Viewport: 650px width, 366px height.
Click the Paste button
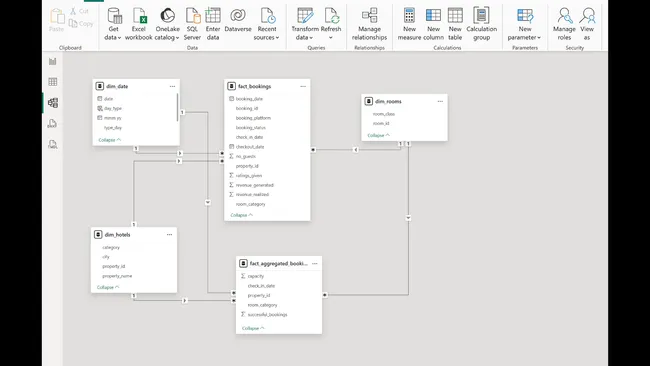[x=57, y=20]
